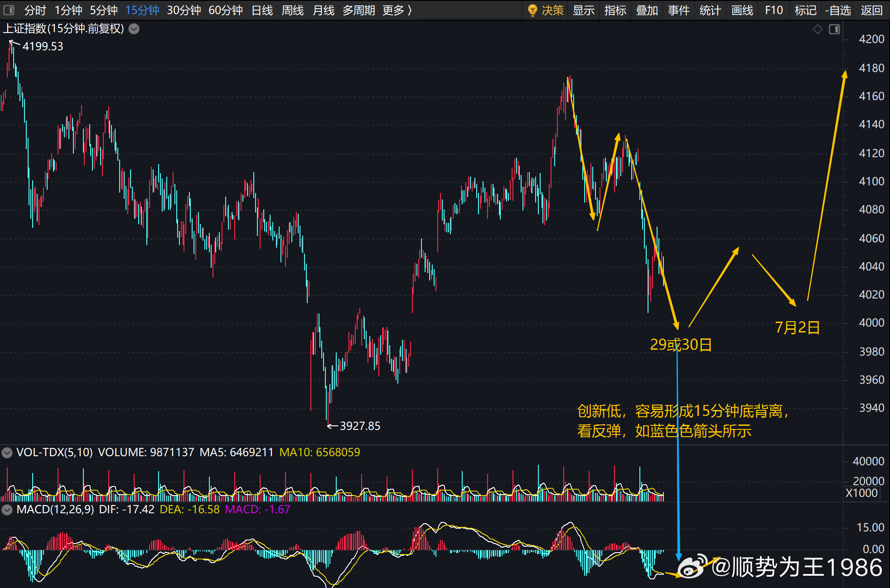This screenshot has width=890, height=588.
Task: Open the 画线 drawing tools
Action: (742, 10)
